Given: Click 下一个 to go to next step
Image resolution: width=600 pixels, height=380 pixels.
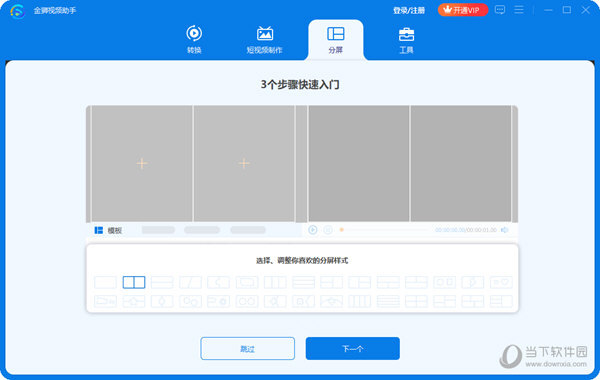Looking at the screenshot, I should [x=352, y=348].
